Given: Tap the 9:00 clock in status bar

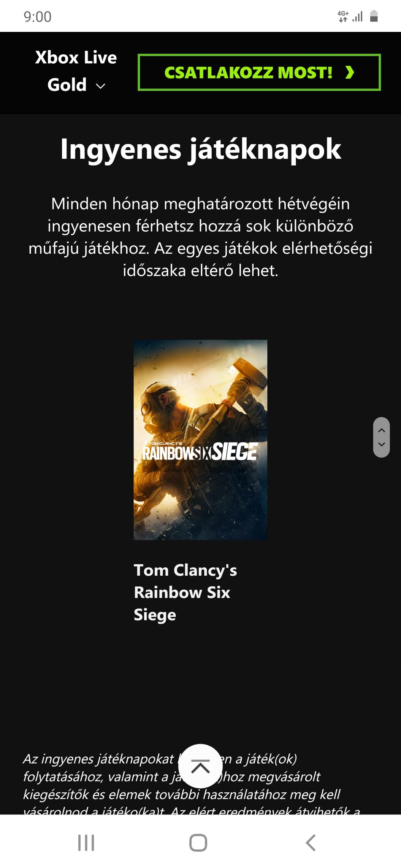Looking at the screenshot, I should (x=37, y=17).
